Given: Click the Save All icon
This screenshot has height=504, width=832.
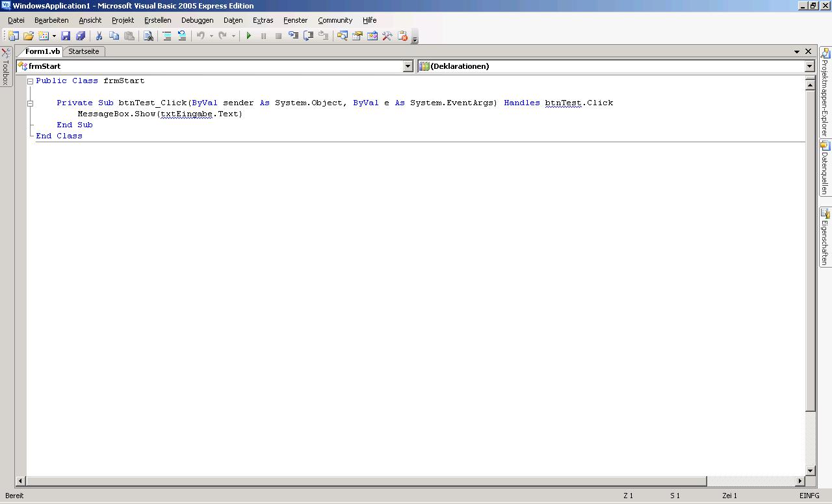Looking at the screenshot, I should [x=81, y=36].
